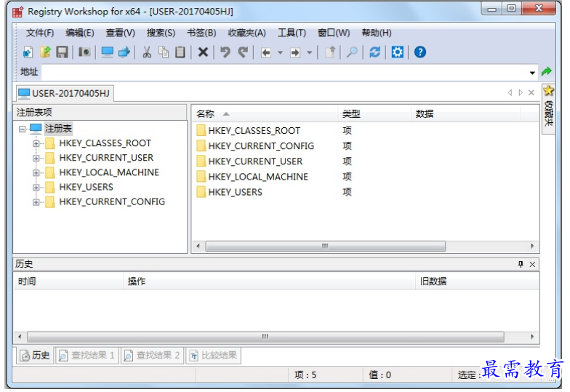The width and height of the screenshot is (570, 392).
Task: Click the go up one level icon
Action: 330,52
